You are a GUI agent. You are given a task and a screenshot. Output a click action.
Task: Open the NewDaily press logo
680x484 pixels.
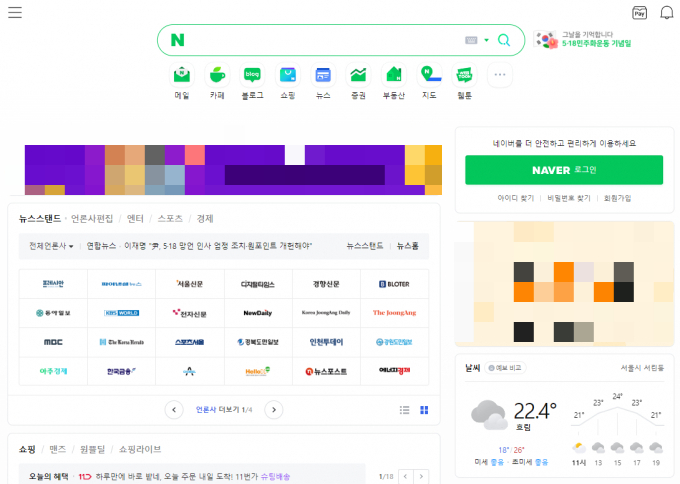click(258, 313)
